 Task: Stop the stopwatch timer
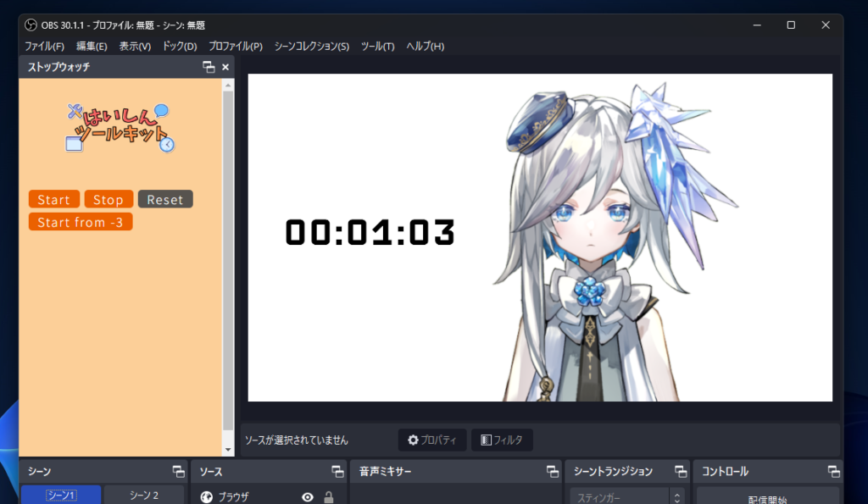[108, 199]
